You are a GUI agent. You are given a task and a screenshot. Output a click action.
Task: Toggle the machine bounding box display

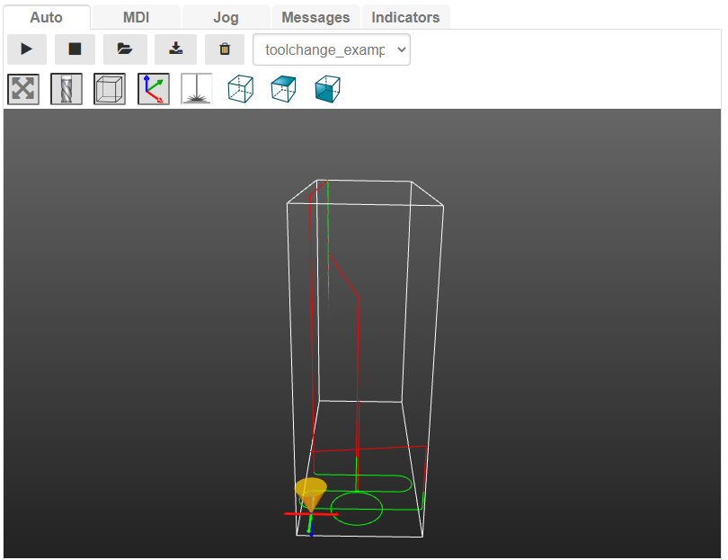(110, 89)
